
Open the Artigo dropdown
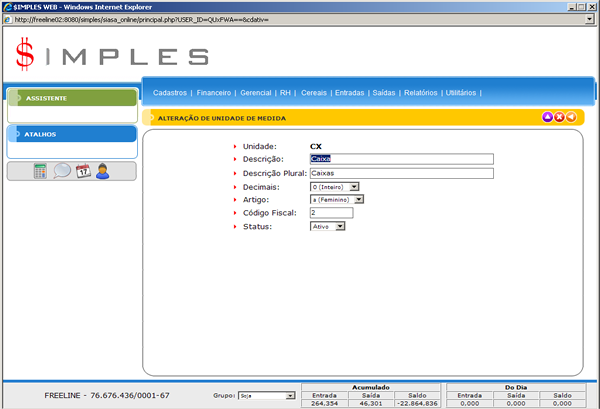[x=359, y=200]
